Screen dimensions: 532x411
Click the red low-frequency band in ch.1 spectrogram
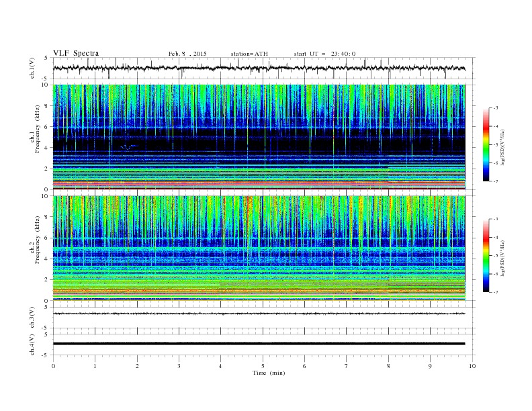click(259, 183)
